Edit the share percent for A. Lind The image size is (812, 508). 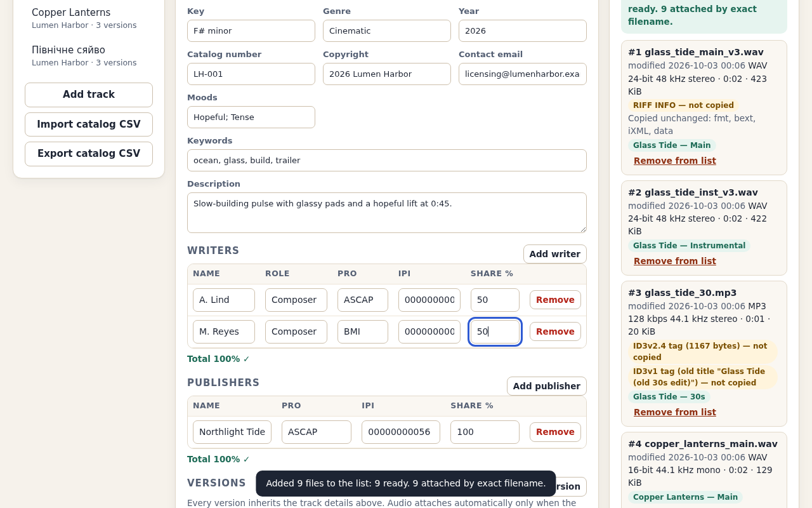pyautogui.click(x=495, y=300)
